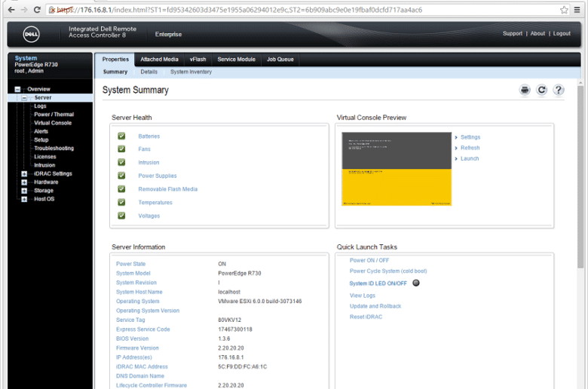Open the Job Queue tab
This screenshot has height=389, width=588.
(280, 60)
